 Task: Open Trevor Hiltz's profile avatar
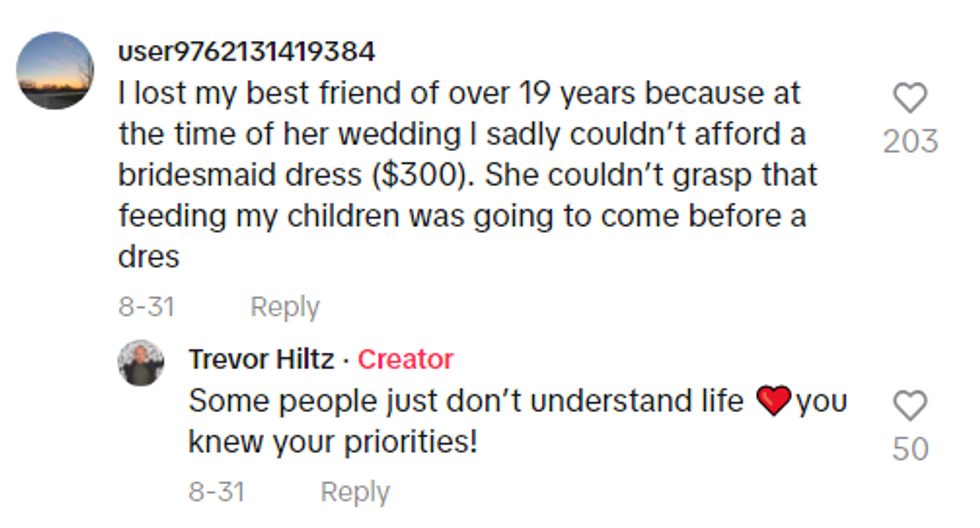pyautogui.click(x=140, y=362)
